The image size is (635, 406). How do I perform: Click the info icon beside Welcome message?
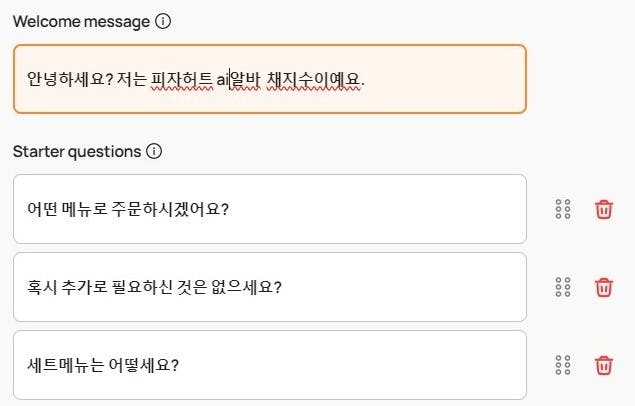[163, 21]
